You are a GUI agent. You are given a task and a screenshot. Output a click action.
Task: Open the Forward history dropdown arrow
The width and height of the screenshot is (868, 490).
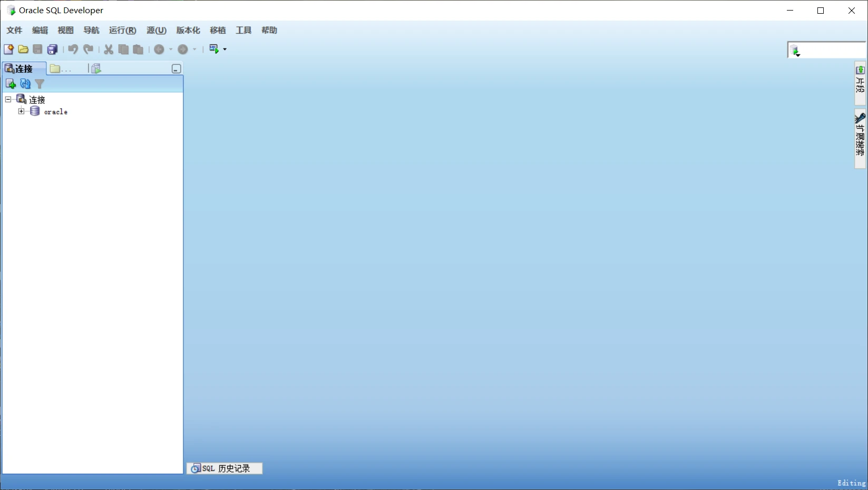coord(194,49)
